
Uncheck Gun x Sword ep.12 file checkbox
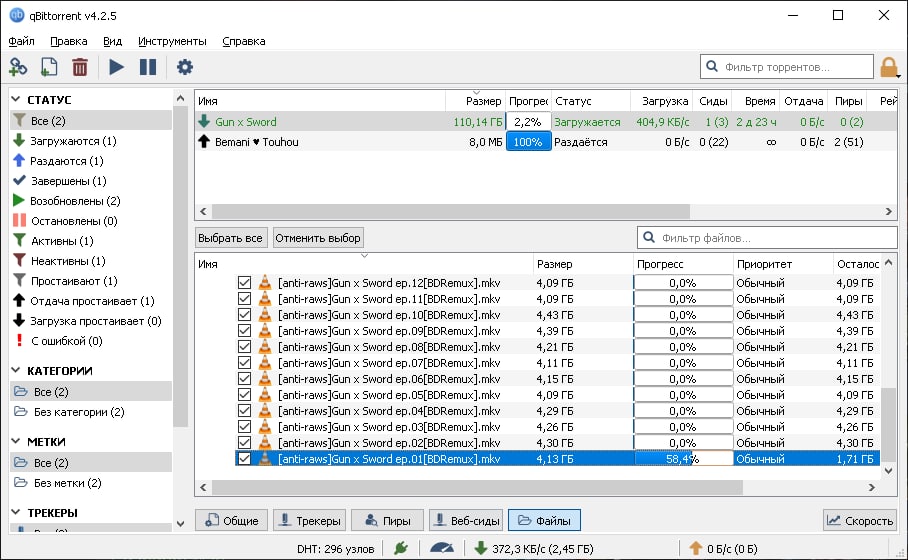pos(244,283)
